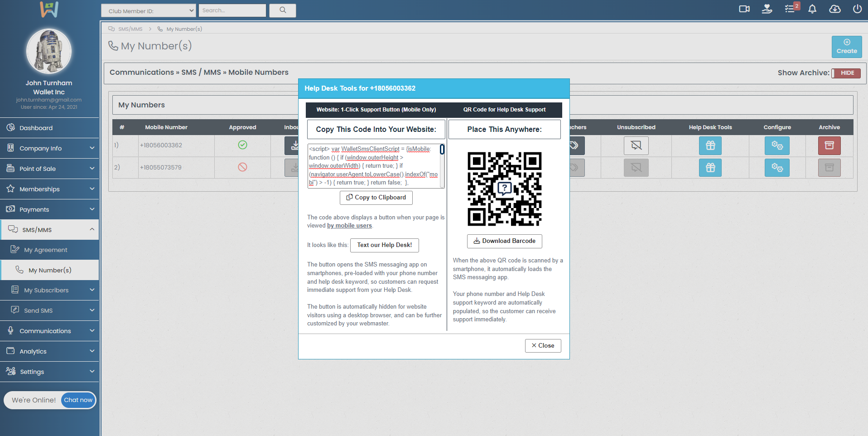Archive number +18056003362

point(829,145)
